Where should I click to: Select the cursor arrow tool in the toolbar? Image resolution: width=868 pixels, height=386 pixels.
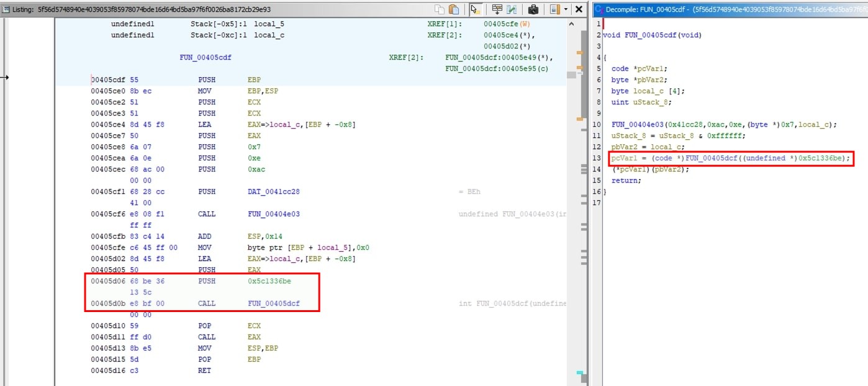(x=474, y=9)
